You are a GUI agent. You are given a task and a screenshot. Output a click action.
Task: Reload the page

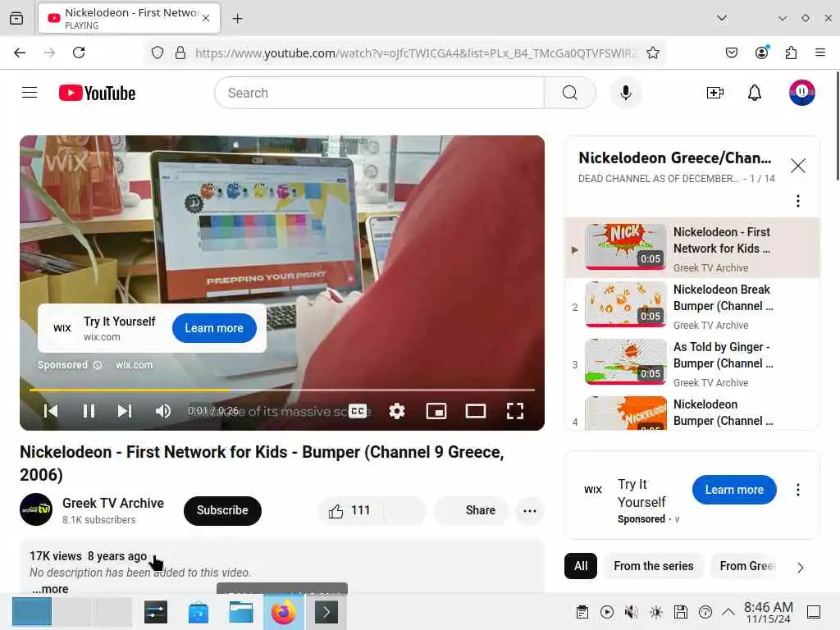coord(79,52)
